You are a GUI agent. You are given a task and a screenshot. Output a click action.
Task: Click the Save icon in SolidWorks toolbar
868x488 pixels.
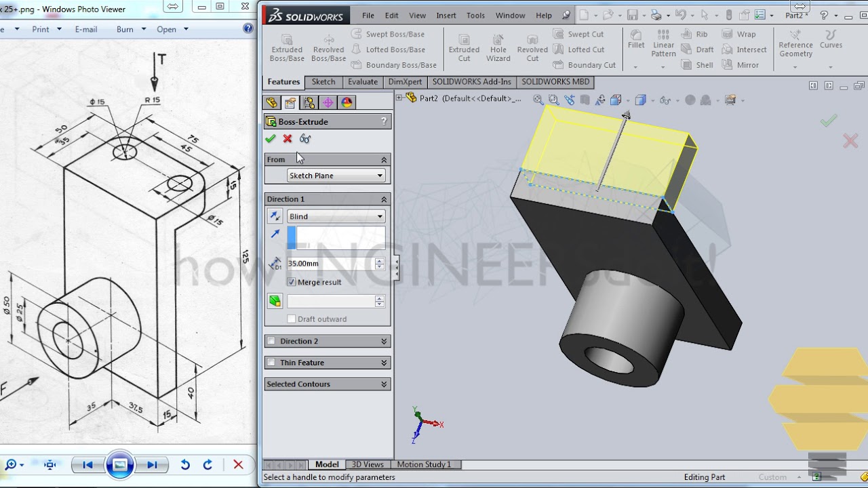[632, 15]
